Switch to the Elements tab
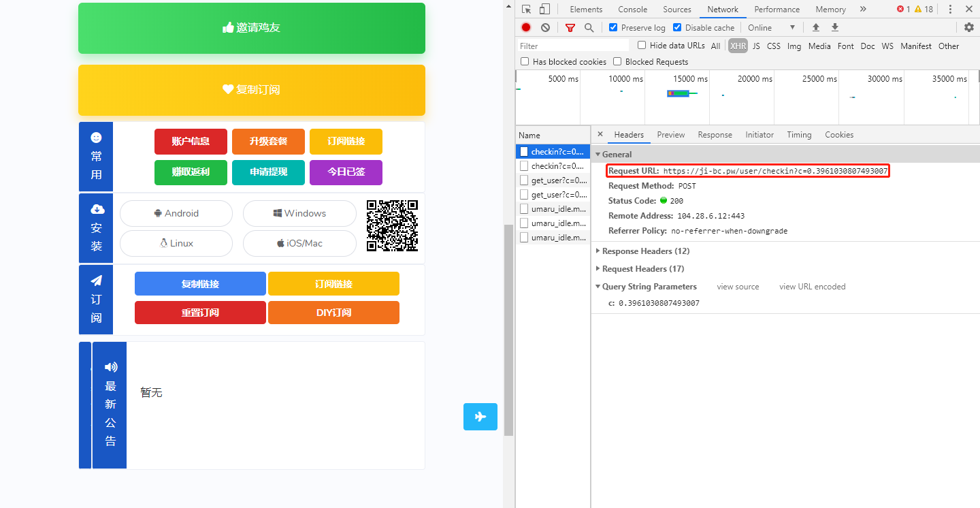 pos(586,9)
